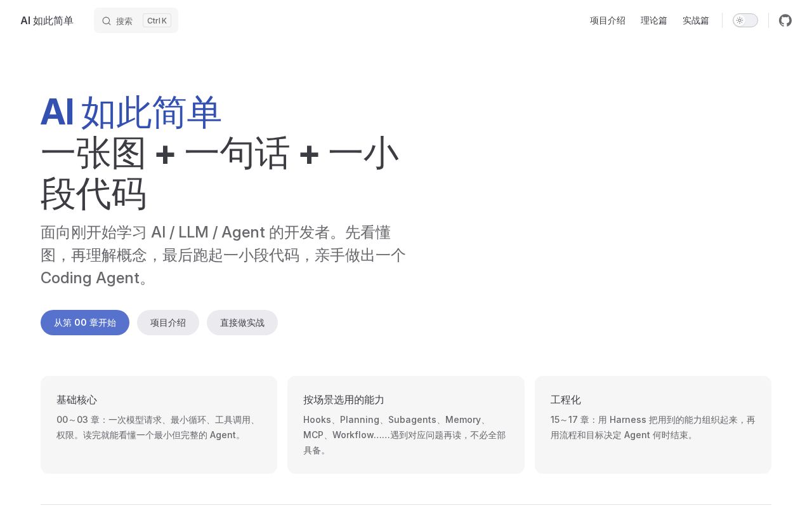Click the Hooks、Planning、Subagents card description
Screen dimensions: 812x508
405,435
